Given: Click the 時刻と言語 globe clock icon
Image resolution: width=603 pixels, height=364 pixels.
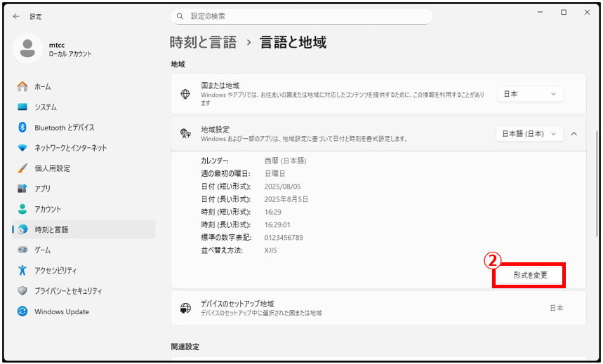Looking at the screenshot, I should [x=22, y=229].
